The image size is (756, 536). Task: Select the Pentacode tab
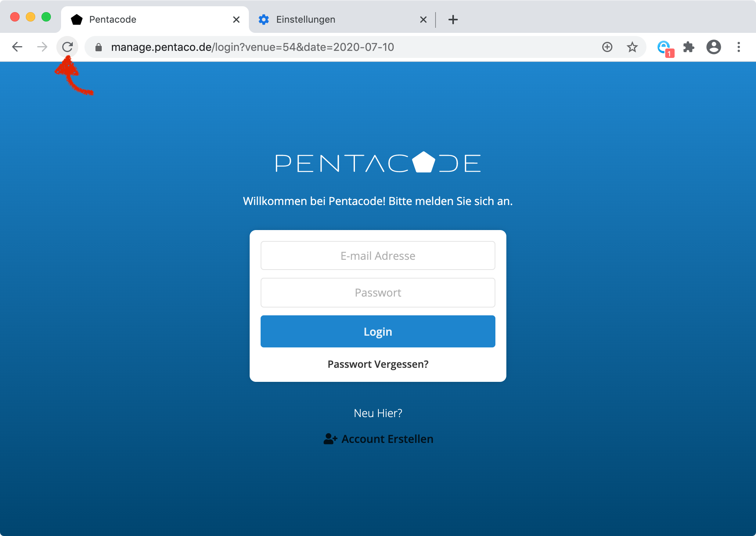coord(113,20)
